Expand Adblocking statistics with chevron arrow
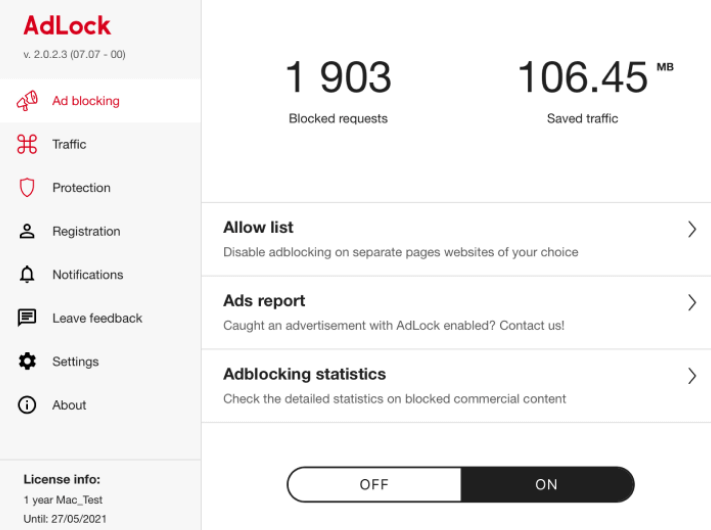711x530 pixels. click(691, 376)
